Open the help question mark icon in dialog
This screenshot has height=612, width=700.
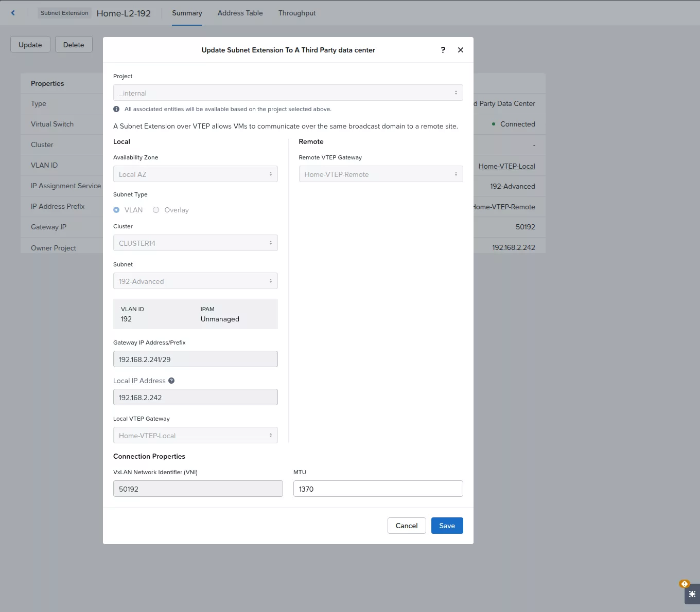pos(443,50)
